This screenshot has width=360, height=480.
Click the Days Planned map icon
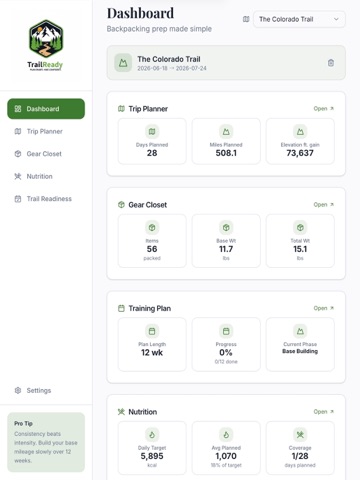click(x=152, y=132)
